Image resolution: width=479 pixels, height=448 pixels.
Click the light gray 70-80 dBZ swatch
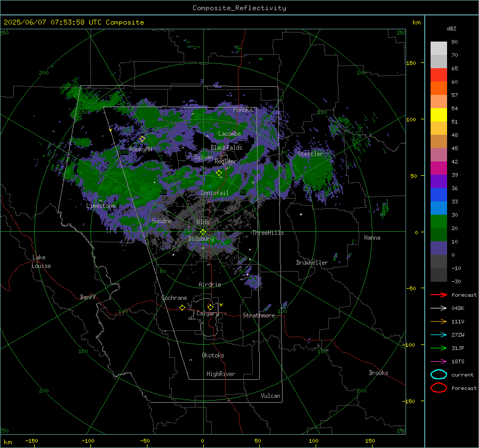(439, 48)
